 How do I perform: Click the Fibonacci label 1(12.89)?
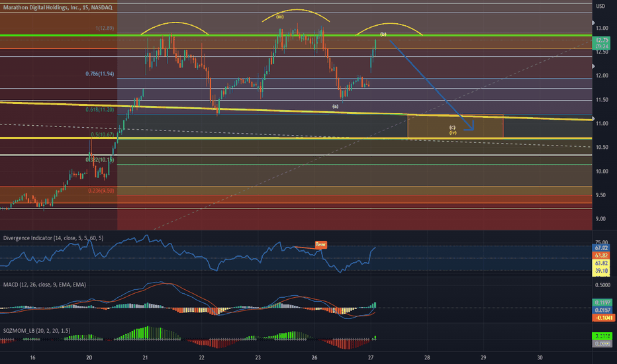click(x=105, y=28)
